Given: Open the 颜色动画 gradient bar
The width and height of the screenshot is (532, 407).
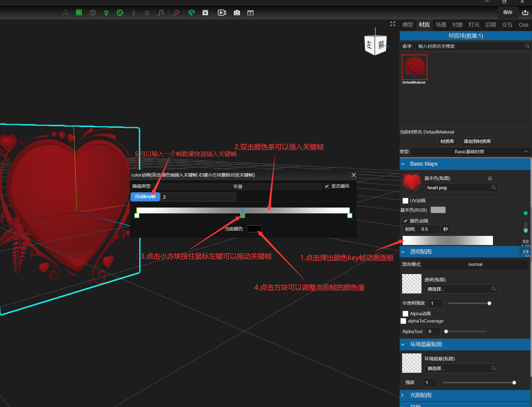Looking at the screenshot, I should point(448,240).
